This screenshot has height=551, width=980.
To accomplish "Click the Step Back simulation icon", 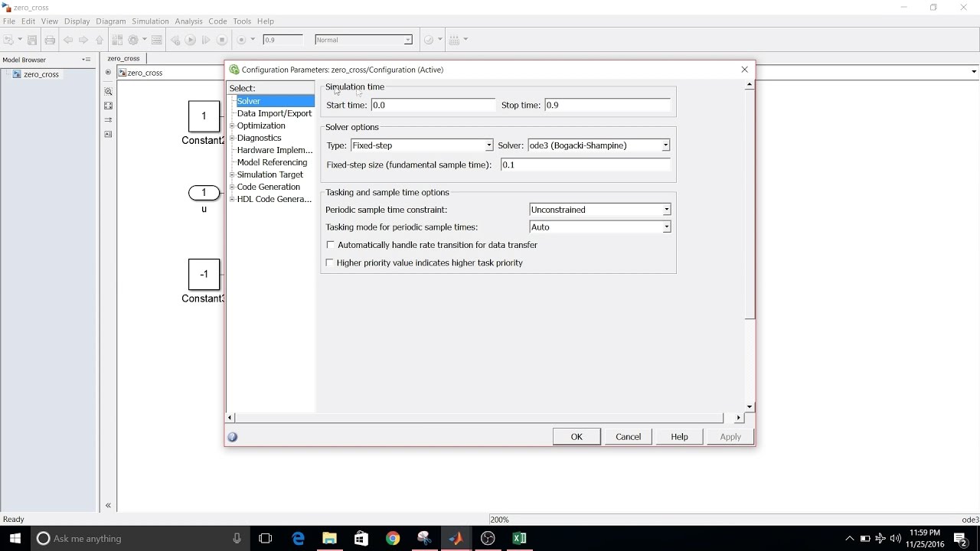I will point(175,40).
